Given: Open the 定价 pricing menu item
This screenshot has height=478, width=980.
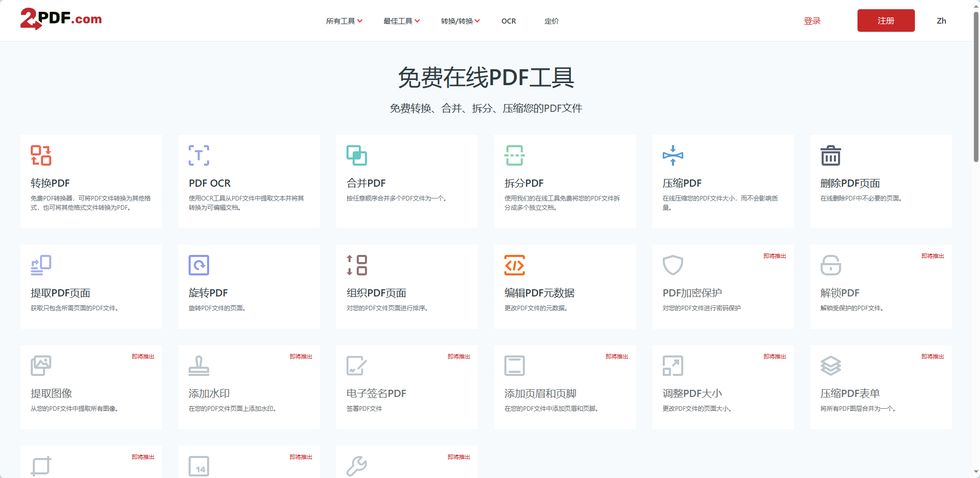Looking at the screenshot, I should (x=552, y=21).
